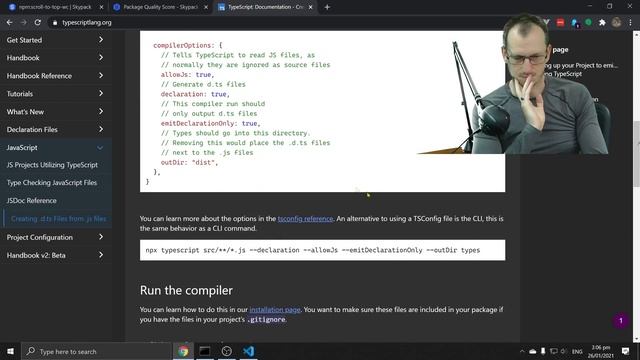Go back with the browser back arrow
The width and height of the screenshot is (640, 360).
[x=9, y=22]
